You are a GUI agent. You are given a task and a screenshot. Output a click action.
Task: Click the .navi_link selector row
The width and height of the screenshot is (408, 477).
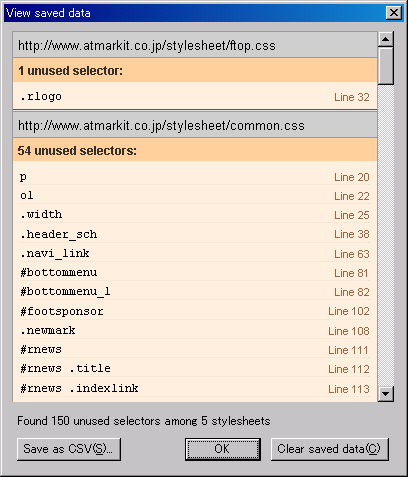pos(195,254)
